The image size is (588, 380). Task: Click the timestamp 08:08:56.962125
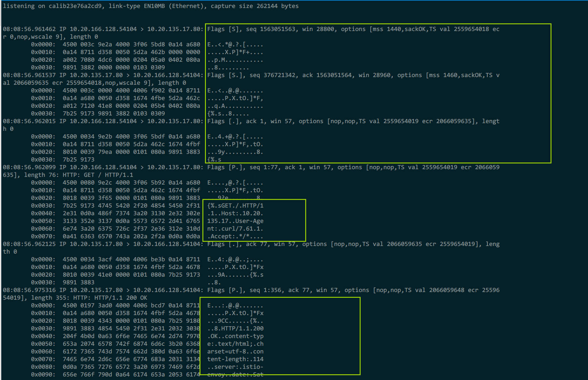[x=29, y=244]
